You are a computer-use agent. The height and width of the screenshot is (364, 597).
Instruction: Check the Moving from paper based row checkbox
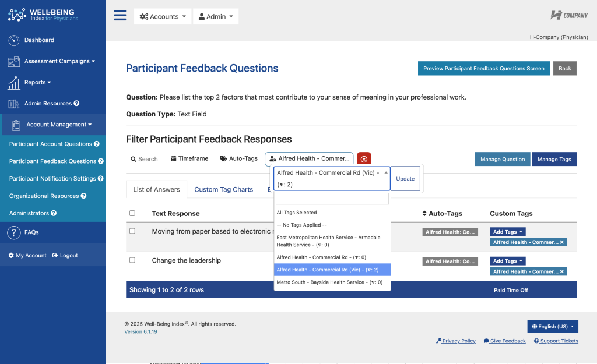click(132, 231)
